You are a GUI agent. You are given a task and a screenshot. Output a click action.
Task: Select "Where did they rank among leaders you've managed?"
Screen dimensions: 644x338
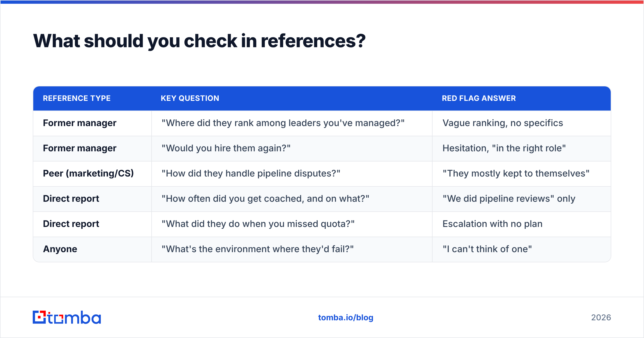point(283,123)
